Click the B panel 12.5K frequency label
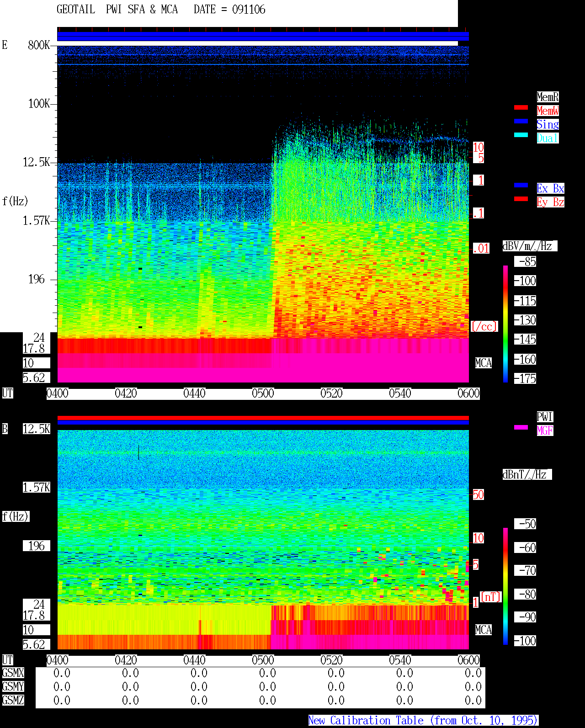Image resolution: width=585 pixels, height=728 pixels. click(37, 429)
